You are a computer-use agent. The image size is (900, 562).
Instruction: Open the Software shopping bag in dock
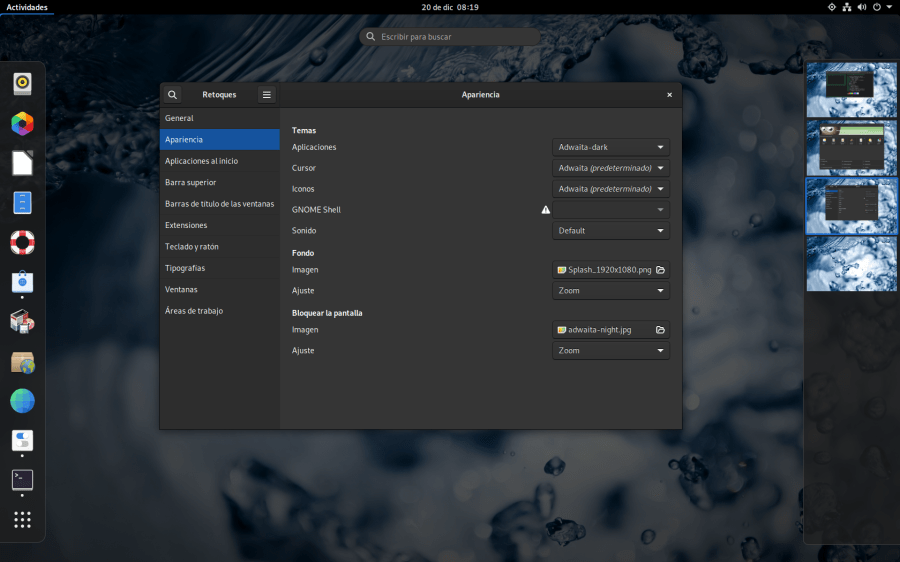[22, 283]
